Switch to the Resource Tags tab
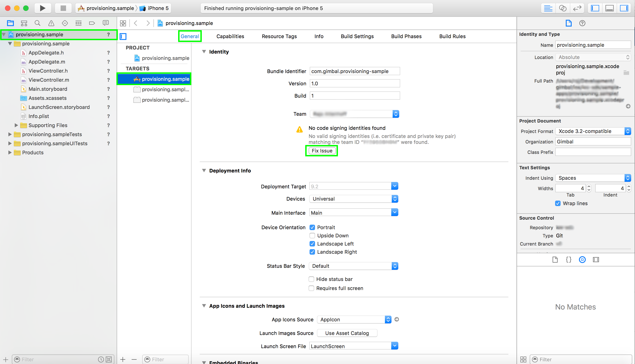The width and height of the screenshot is (635, 364). click(279, 37)
